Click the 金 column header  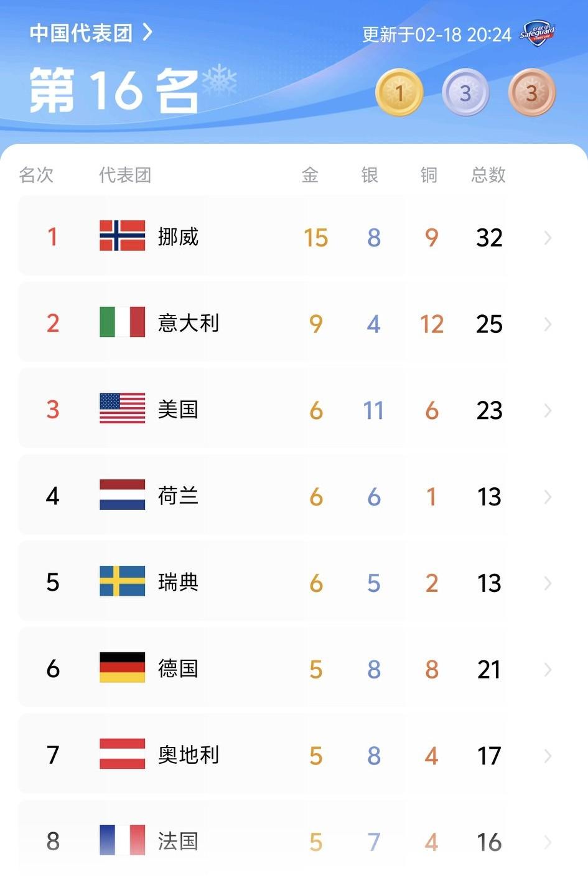click(x=311, y=175)
